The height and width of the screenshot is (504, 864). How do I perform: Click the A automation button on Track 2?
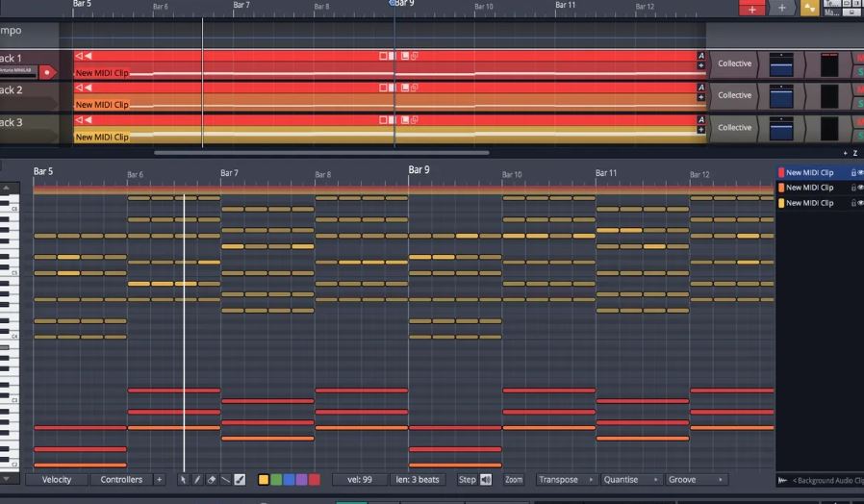click(x=700, y=88)
